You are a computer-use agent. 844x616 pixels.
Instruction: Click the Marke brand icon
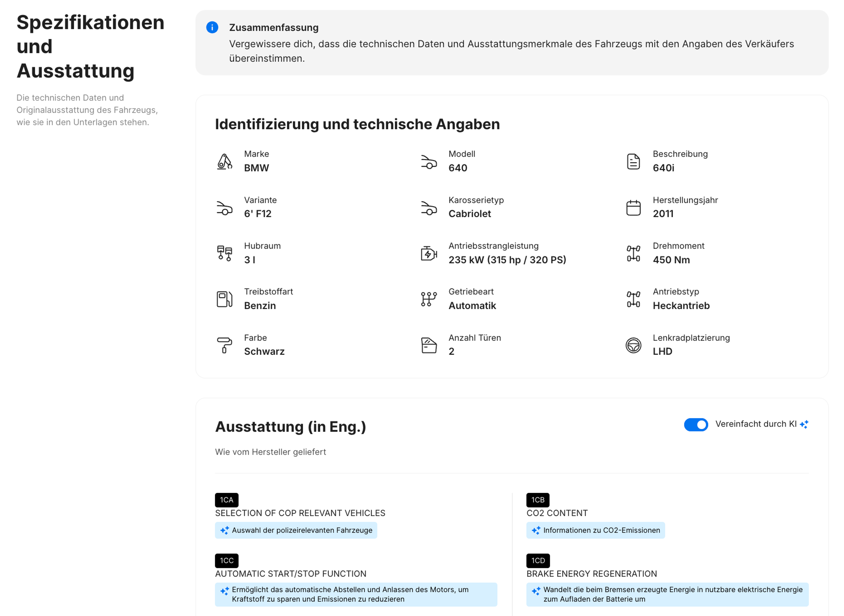click(225, 161)
